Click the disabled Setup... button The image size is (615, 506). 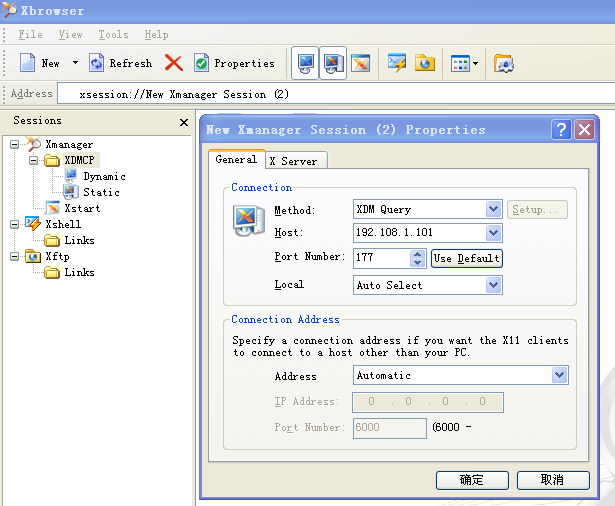pyautogui.click(x=537, y=209)
